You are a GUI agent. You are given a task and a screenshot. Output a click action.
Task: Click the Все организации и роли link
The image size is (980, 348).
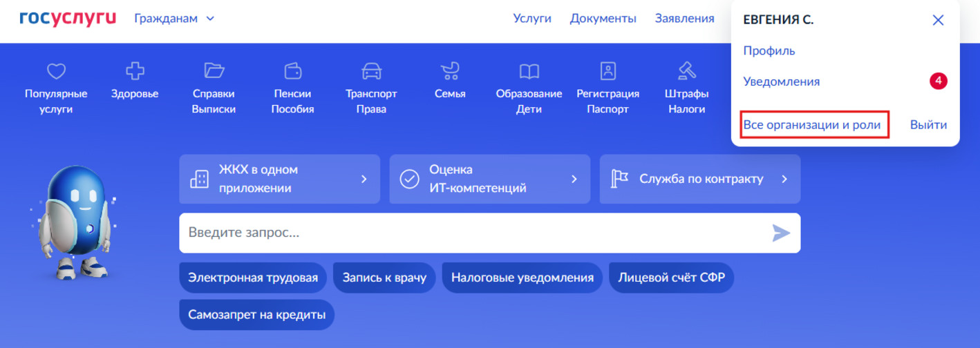point(812,125)
